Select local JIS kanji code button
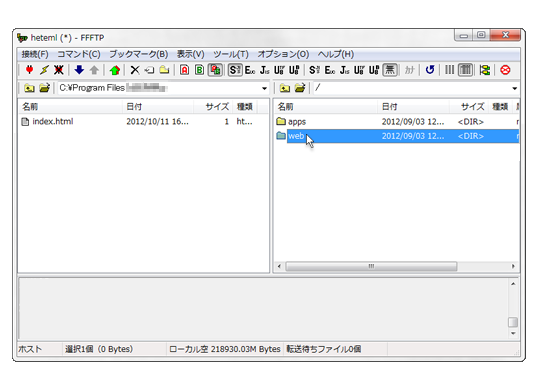Viewport: 538px width, 388px height. click(x=265, y=70)
